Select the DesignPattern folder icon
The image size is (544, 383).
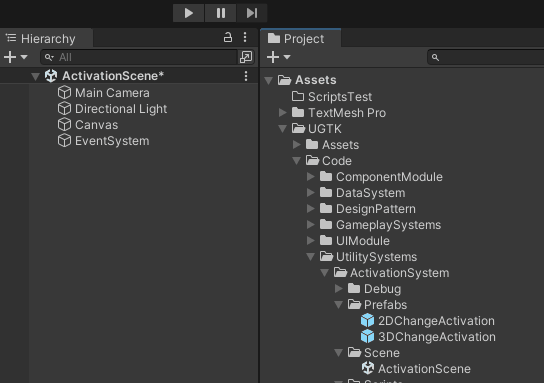[x=326, y=208]
